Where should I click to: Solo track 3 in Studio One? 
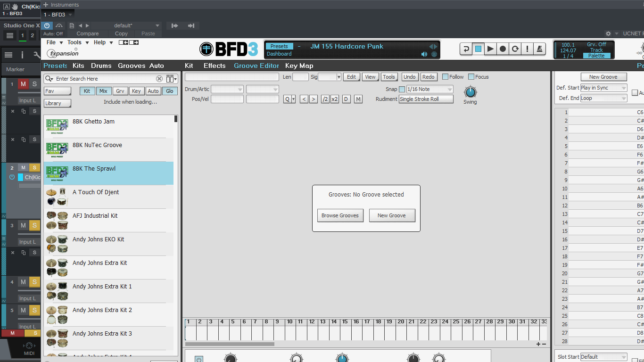[x=34, y=225]
